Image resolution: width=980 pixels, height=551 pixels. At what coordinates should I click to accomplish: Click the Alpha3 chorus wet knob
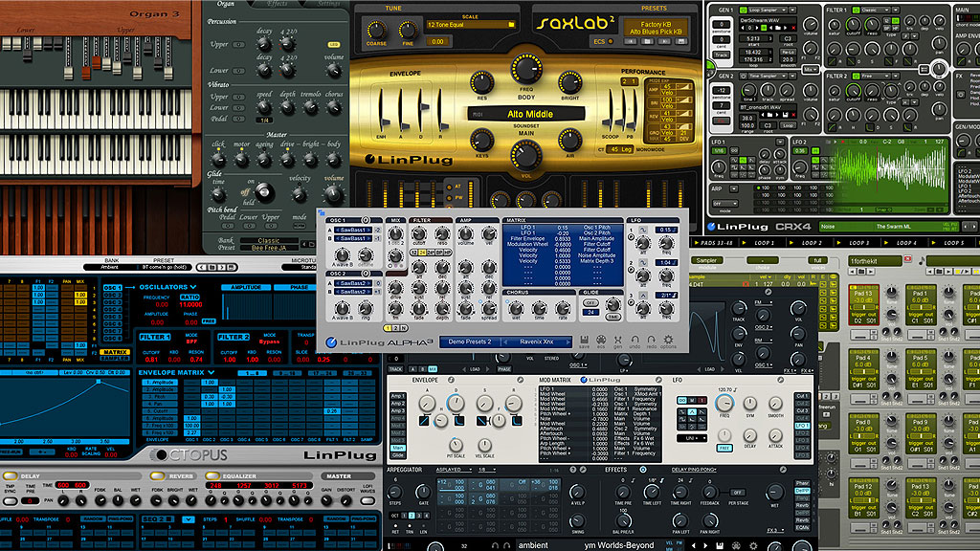516,307
